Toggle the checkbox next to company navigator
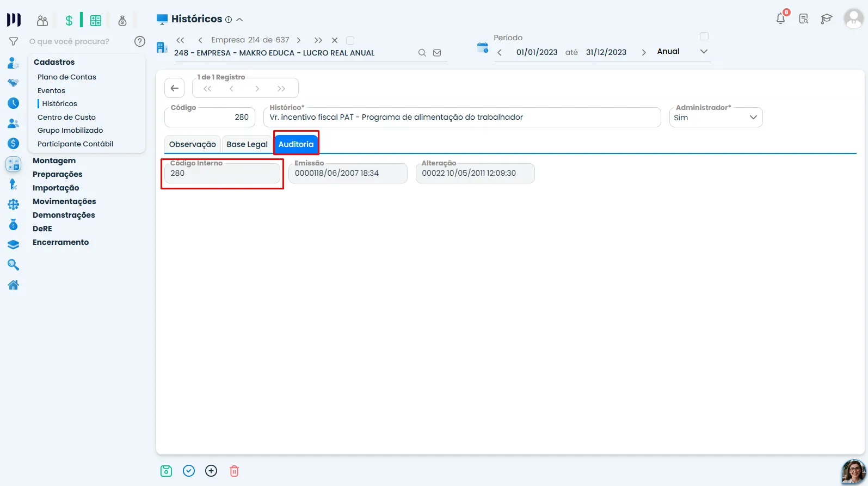The width and height of the screenshot is (868, 486). 350,40
